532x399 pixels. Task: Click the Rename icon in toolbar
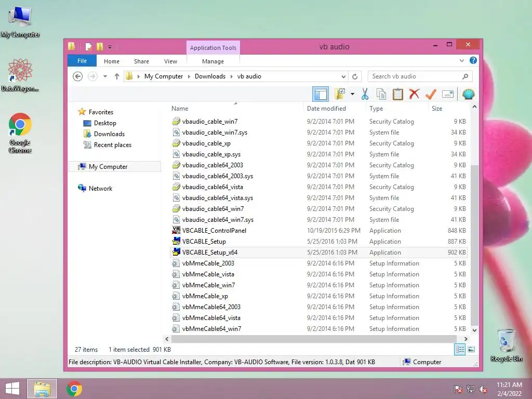(x=448, y=94)
